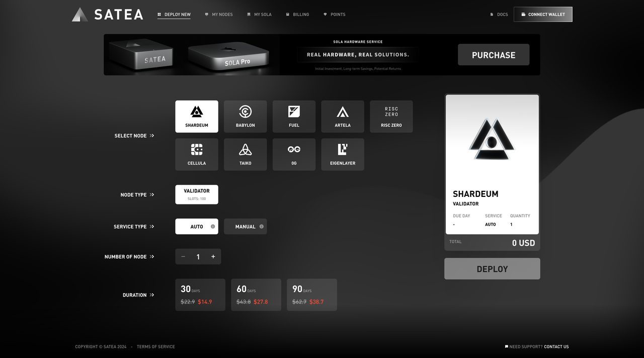Click the Connect Wallet button

click(x=543, y=15)
